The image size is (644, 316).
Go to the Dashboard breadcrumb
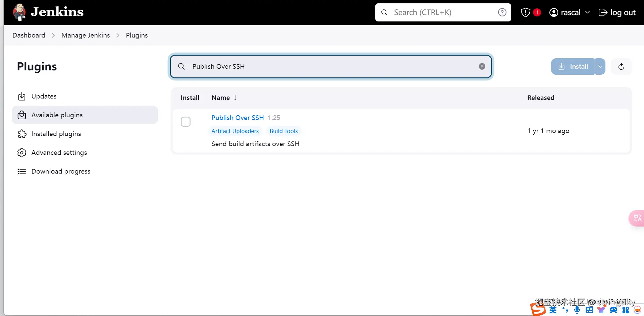(29, 35)
